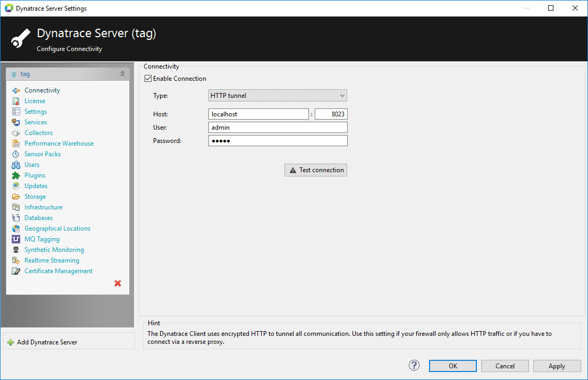Click the tag server icon in panel header
The height and width of the screenshot is (380, 588).
[14, 74]
